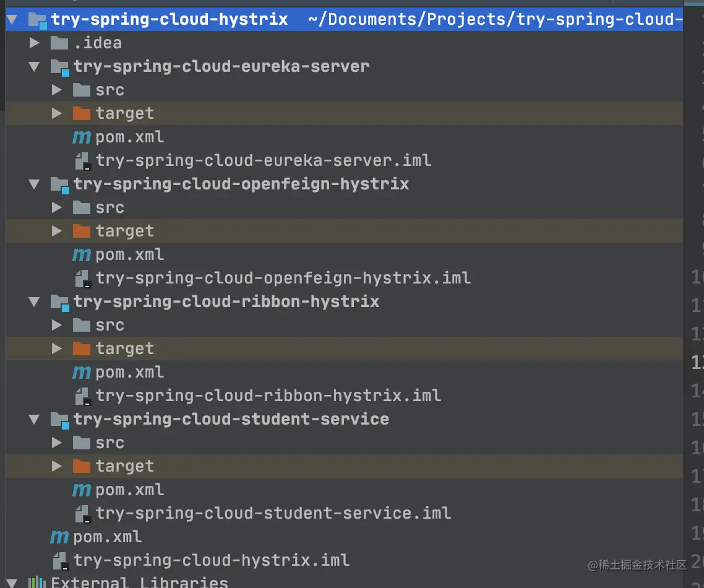Select the src label in ribbon-hystrix module

click(110, 325)
